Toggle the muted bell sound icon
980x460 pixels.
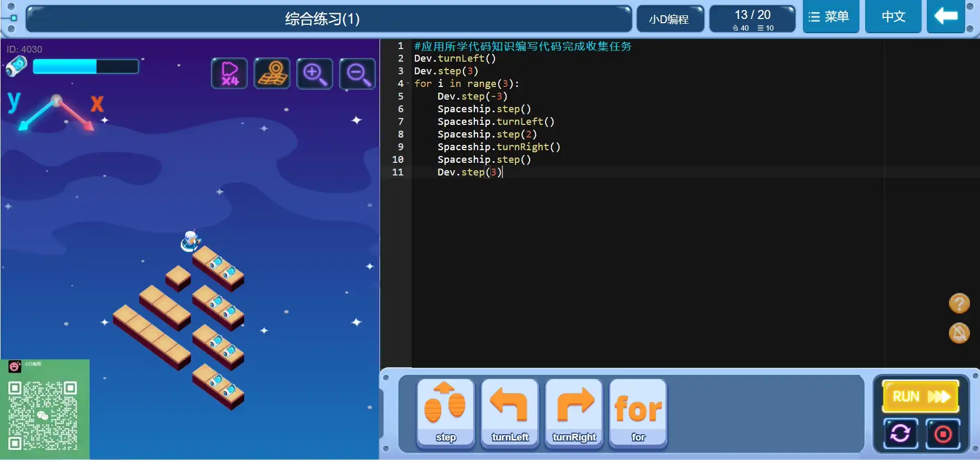[959, 333]
